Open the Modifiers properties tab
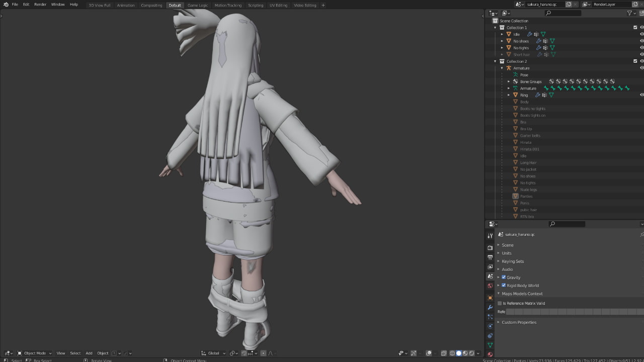The image size is (644, 362). pyautogui.click(x=490, y=307)
